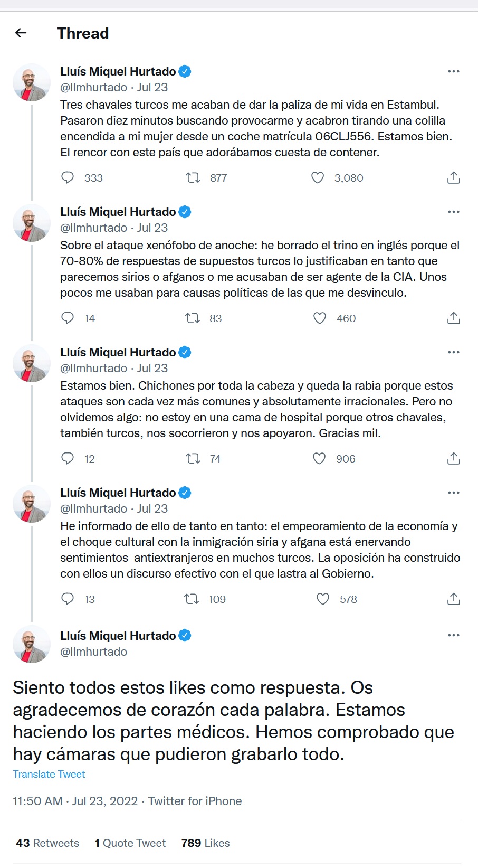Reply to the tweet with 333 replies
Image resolution: width=478 pixels, height=868 pixels.
[68, 178]
